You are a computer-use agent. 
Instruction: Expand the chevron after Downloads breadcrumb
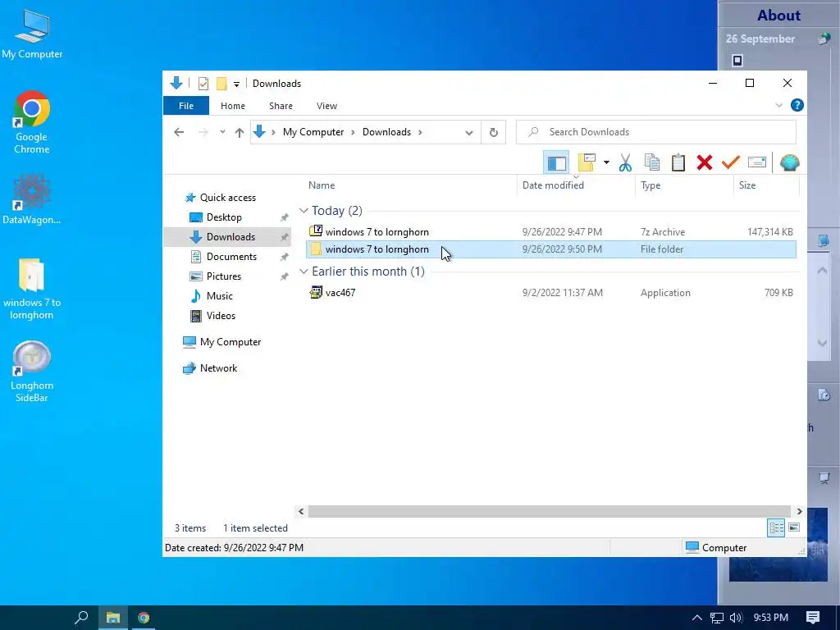point(421,132)
